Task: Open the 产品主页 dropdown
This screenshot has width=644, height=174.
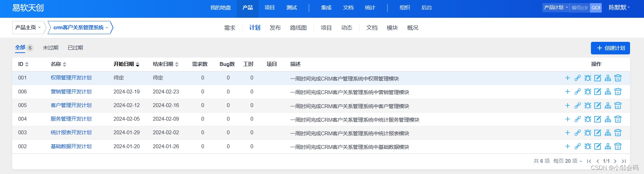Action: coord(28,28)
